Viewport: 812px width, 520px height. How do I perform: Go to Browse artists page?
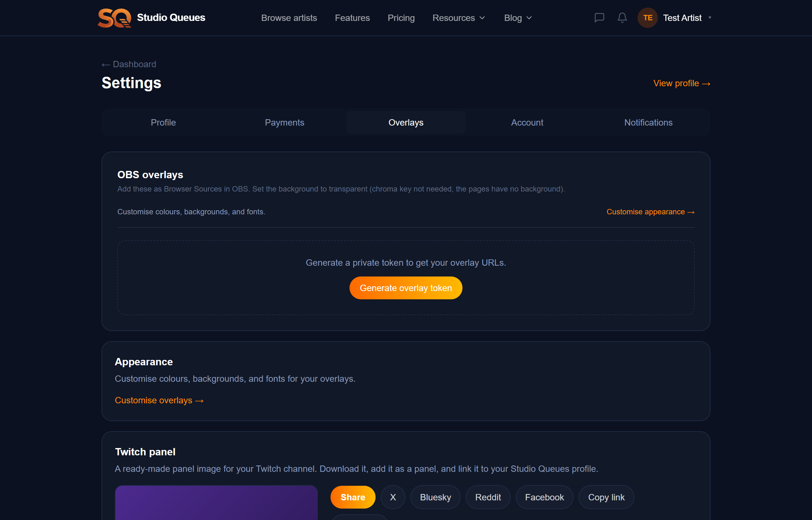point(289,18)
